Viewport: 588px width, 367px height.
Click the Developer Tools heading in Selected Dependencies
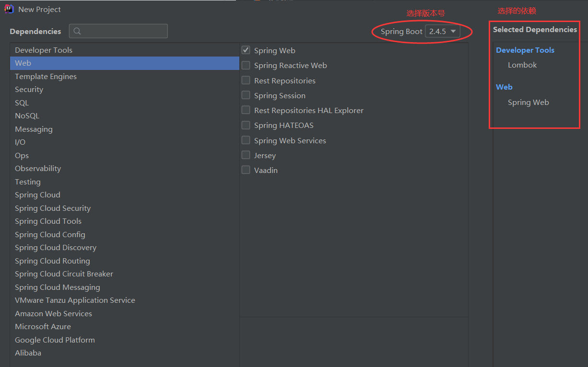[525, 50]
